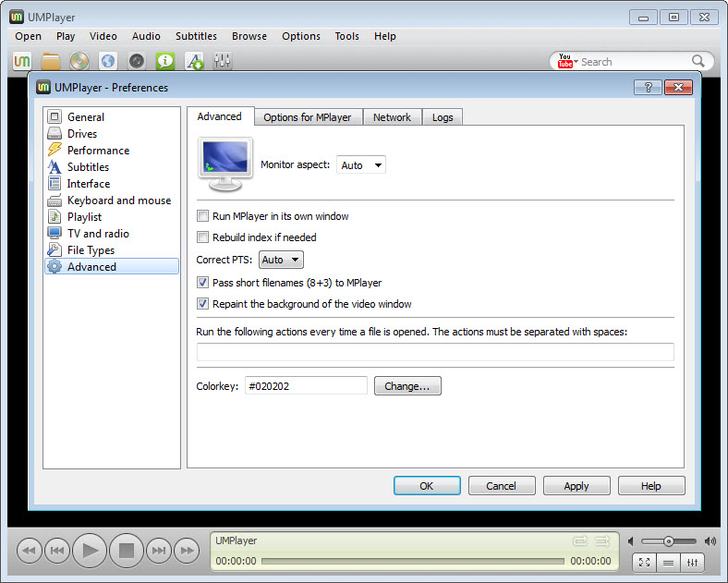
Task: Click the subtitle download 'A' toolbar icon
Action: click(195, 61)
